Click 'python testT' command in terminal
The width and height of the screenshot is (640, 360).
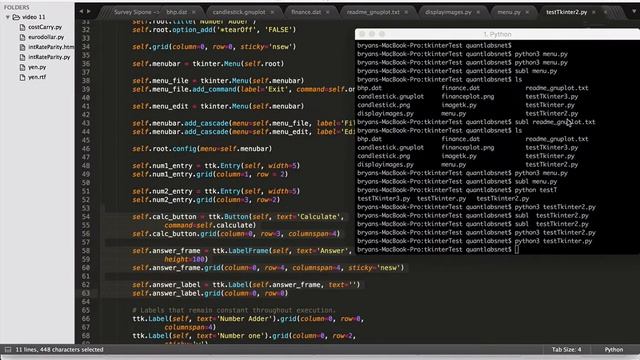coord(536,190)
